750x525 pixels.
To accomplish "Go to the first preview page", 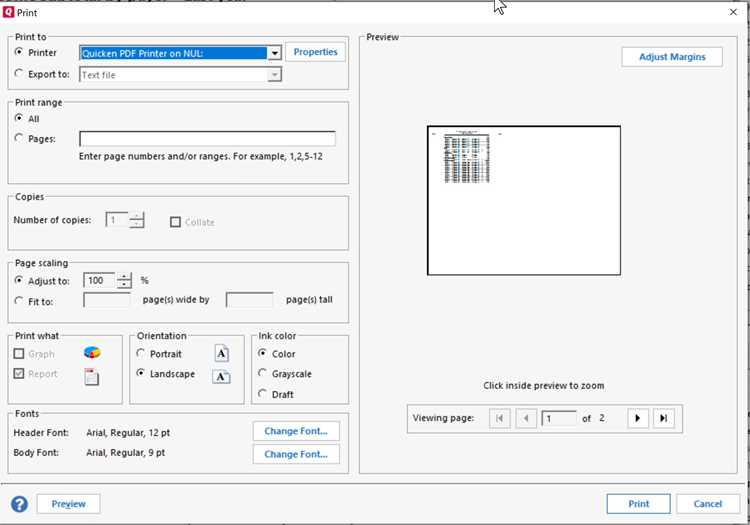I will (500, 418).
